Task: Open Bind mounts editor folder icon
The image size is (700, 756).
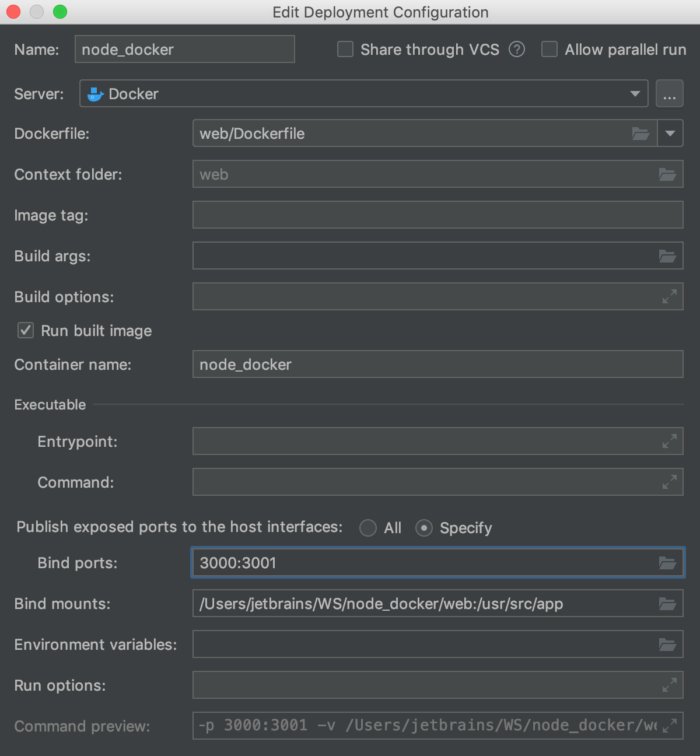Action: 667,604
